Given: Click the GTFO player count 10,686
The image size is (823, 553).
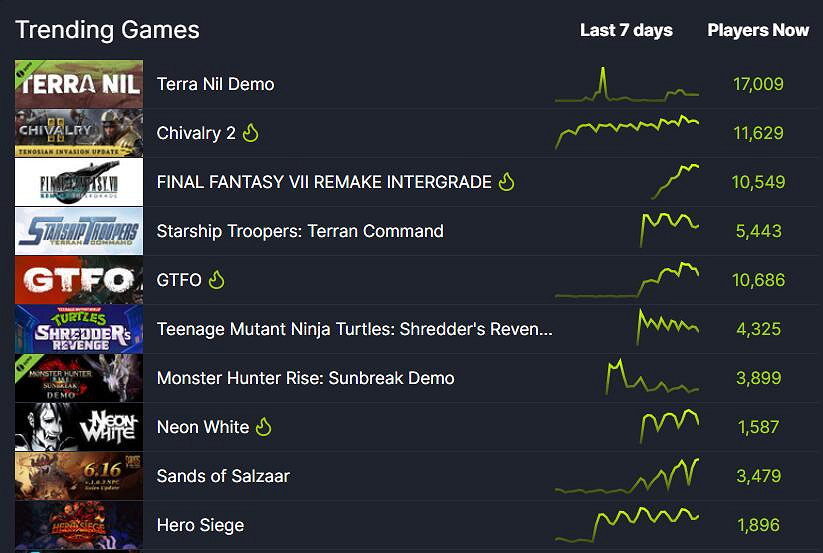Looking at the screenshot, I should coord(758,280).
